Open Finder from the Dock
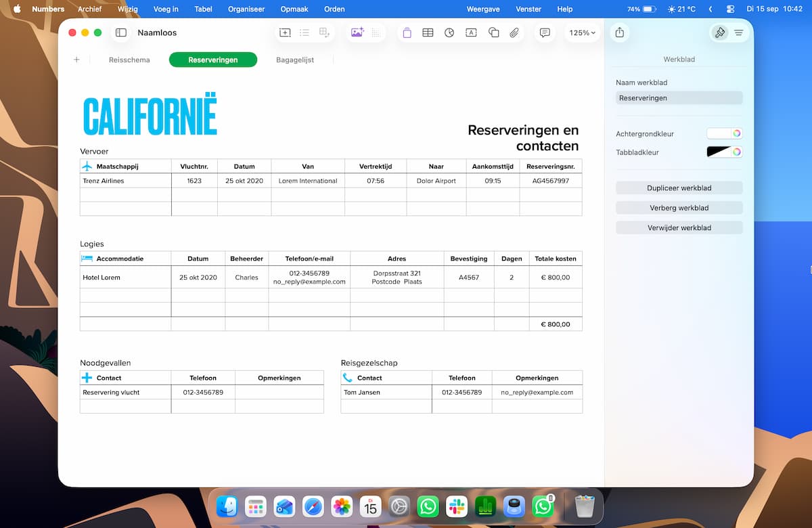This screenshot has width=812, height=528. (x=227, y=506)
